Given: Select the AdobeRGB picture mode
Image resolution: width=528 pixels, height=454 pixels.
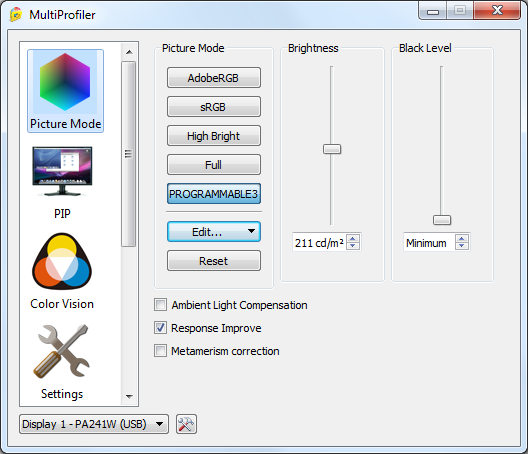Looking at the screenshot, I should coord(214,78).
